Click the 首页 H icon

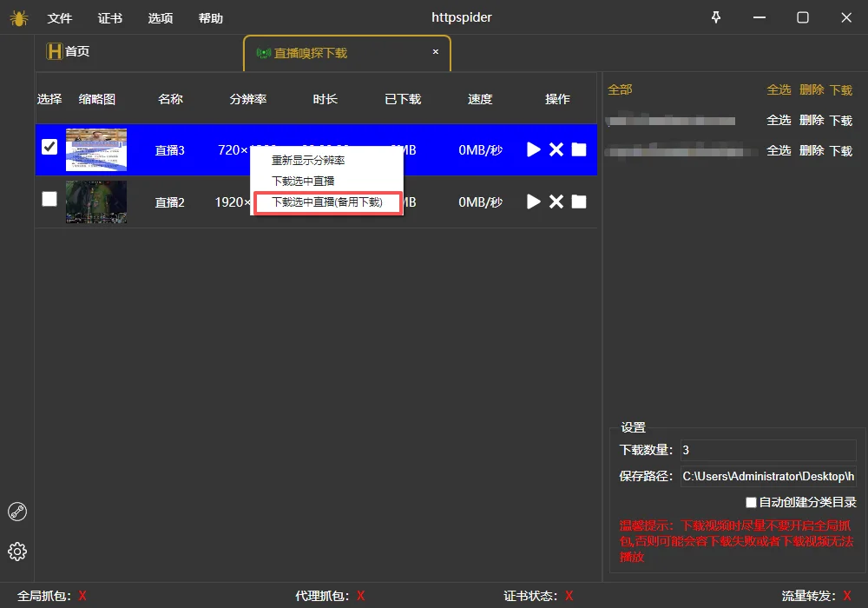coord(54,51)
